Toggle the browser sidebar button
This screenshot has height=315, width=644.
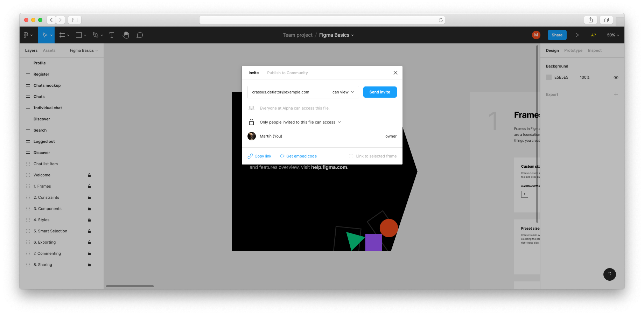75,20
